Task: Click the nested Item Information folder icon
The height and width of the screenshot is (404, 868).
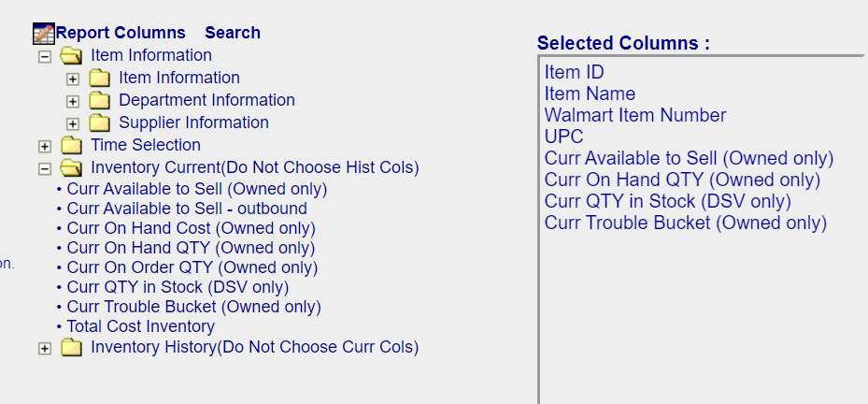Action: pos(100,79)
